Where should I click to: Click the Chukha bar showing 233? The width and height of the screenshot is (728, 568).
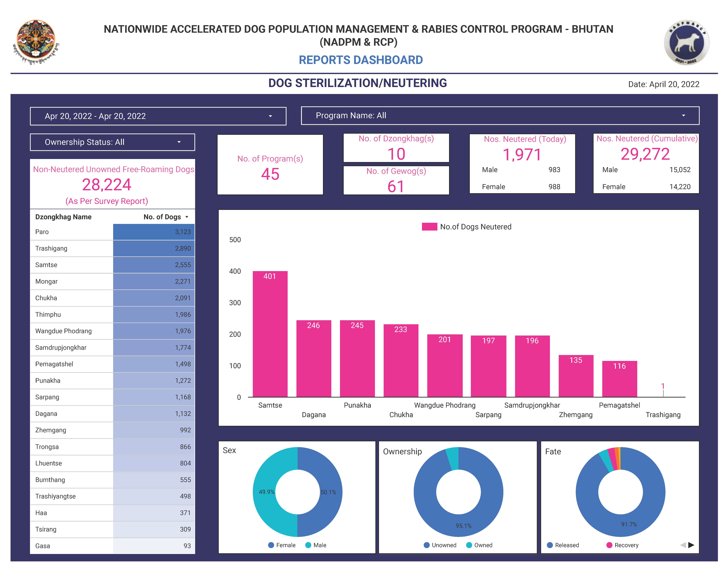(401, 361)
